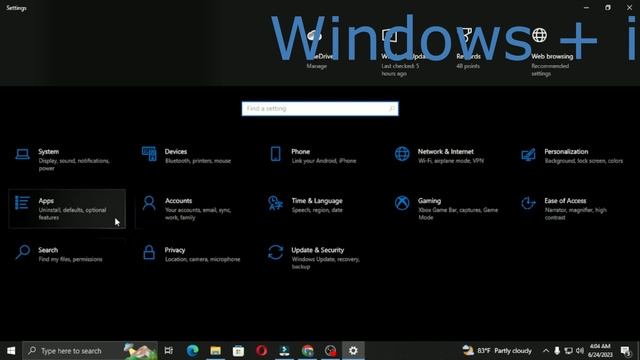Screen dimensions: 640x360
Task: Click the Privacy category title
Action: click(x=175, y=250)
